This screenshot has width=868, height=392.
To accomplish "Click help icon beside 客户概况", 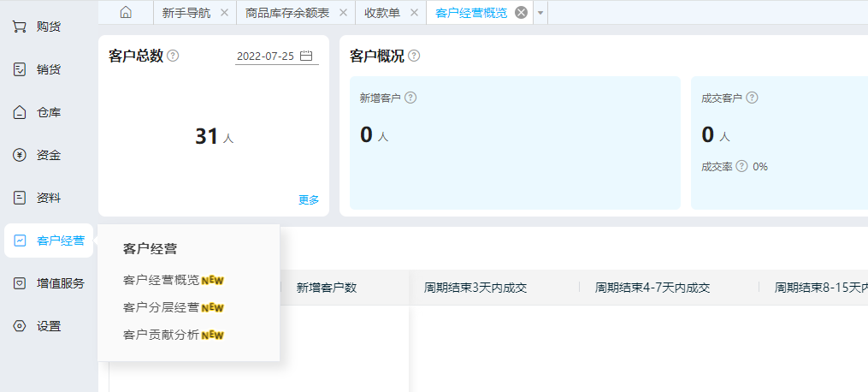I will tap(414, 56).
